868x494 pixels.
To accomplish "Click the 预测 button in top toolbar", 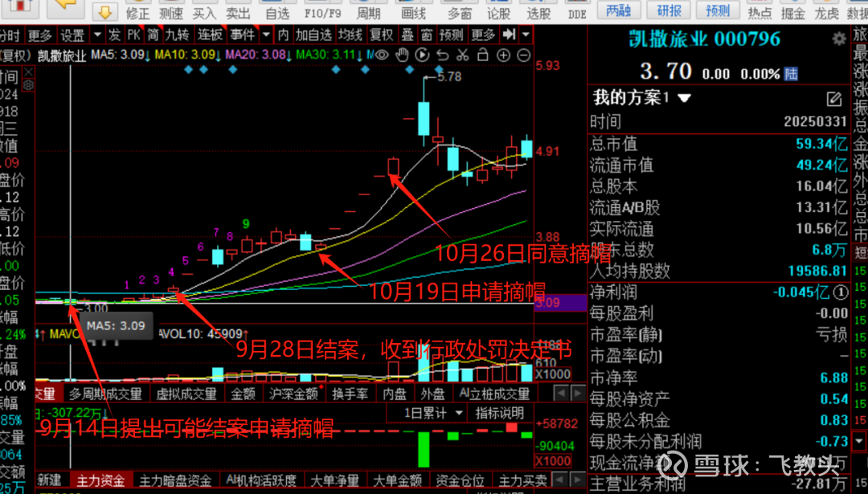I will coord(718,10).
